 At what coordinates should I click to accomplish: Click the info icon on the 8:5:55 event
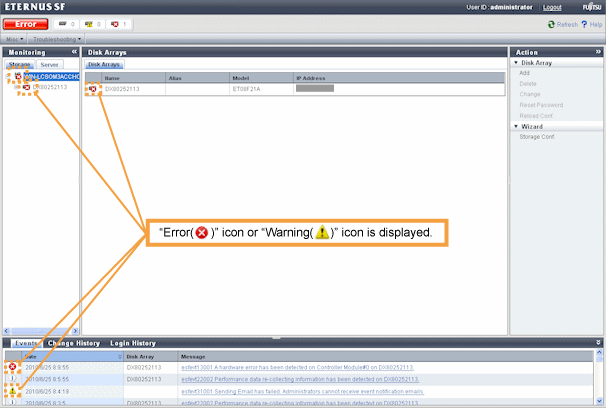pyautogui.click(x=12, y=379)
